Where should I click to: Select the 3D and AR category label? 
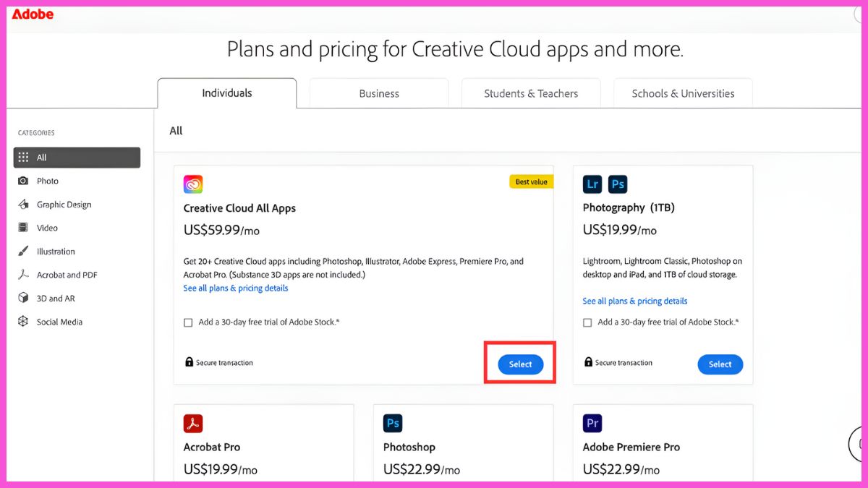pyautogui.click(x=56, y=299)
